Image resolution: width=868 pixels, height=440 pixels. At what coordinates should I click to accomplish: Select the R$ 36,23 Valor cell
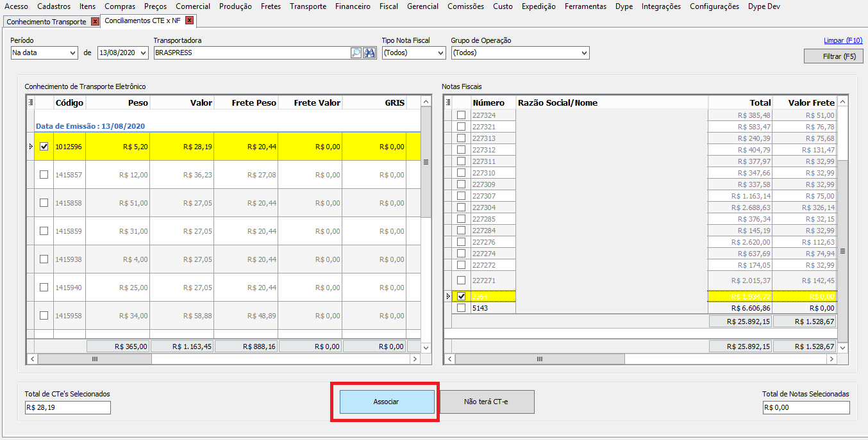tap(182, 174)
